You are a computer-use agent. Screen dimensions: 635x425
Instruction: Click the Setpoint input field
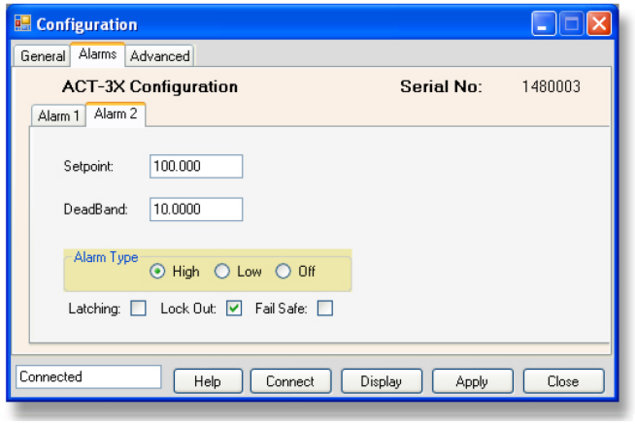click(196, 166)
